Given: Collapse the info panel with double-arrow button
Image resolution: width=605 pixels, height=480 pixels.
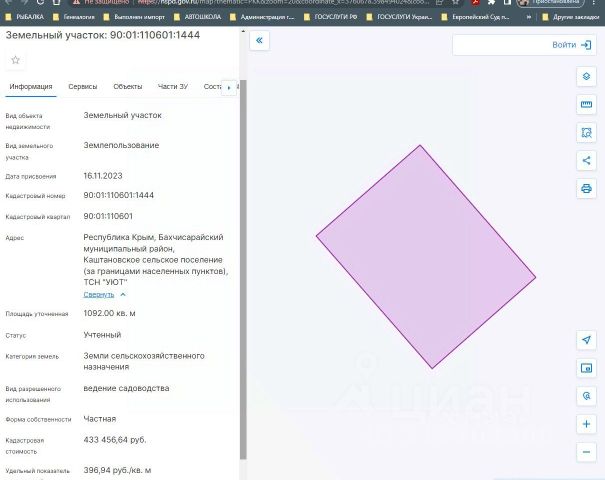Looking at the screenshot, I should 259,41.
